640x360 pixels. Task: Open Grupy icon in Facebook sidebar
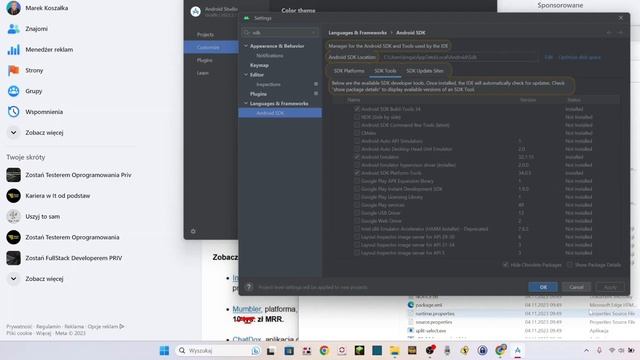click(x=13, y=91)
